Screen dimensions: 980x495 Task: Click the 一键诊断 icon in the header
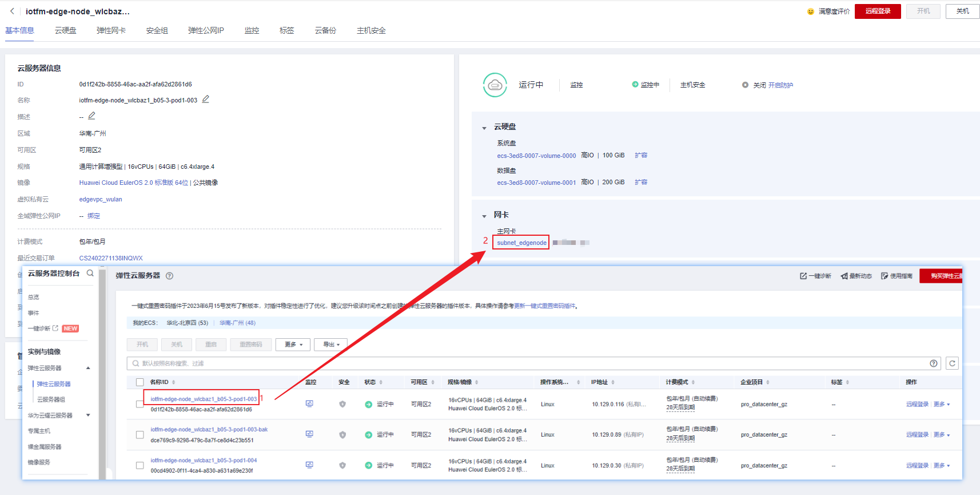click(x=803, y=276)
